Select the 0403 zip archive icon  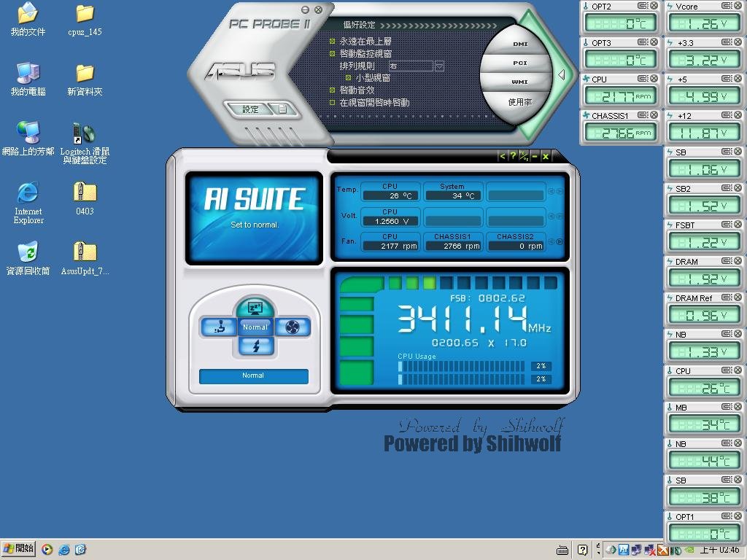(x=85, y=198)
